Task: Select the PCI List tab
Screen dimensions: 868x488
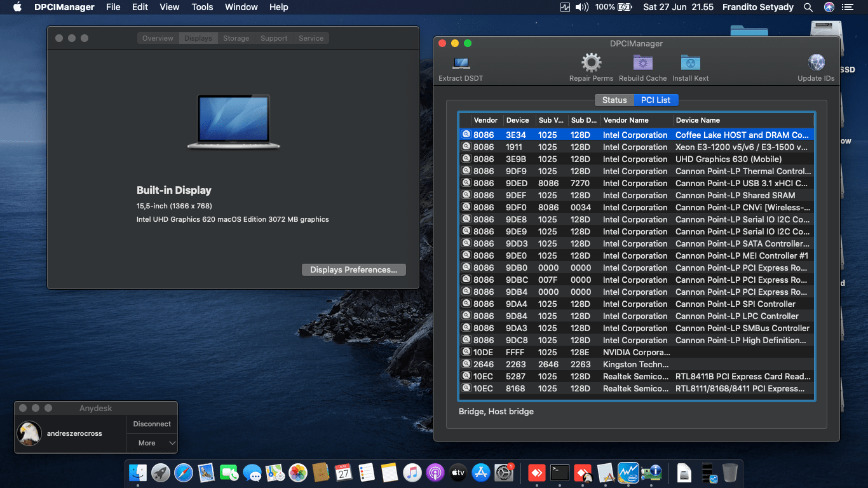Action: point(656,100)
